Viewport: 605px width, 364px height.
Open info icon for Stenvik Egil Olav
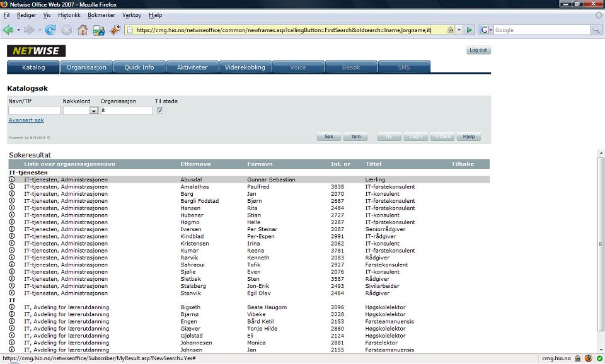click(12, 293)
